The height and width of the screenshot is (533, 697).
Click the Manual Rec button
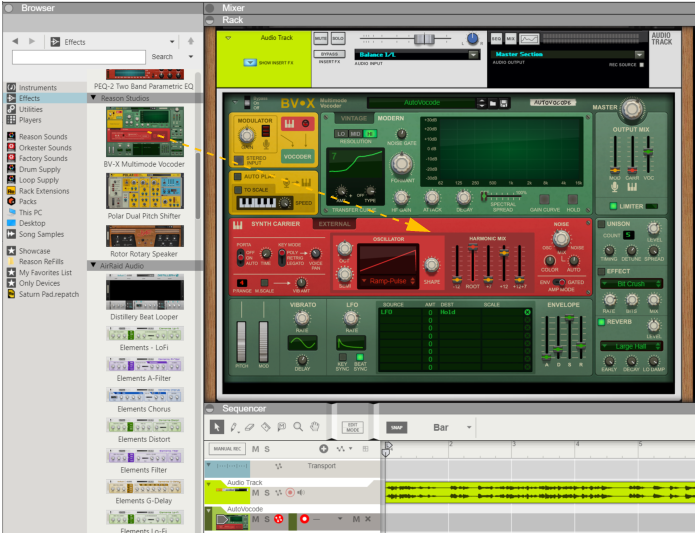pos(227,449)
